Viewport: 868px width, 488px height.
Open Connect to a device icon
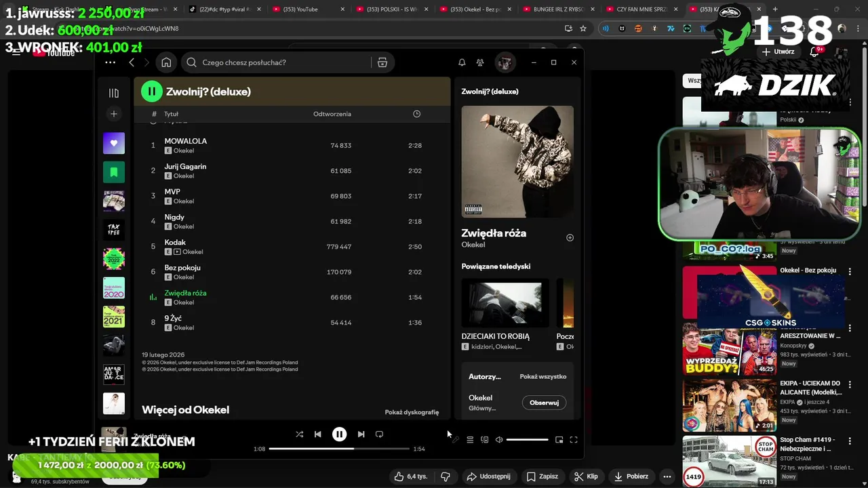(x=484, y=440)
